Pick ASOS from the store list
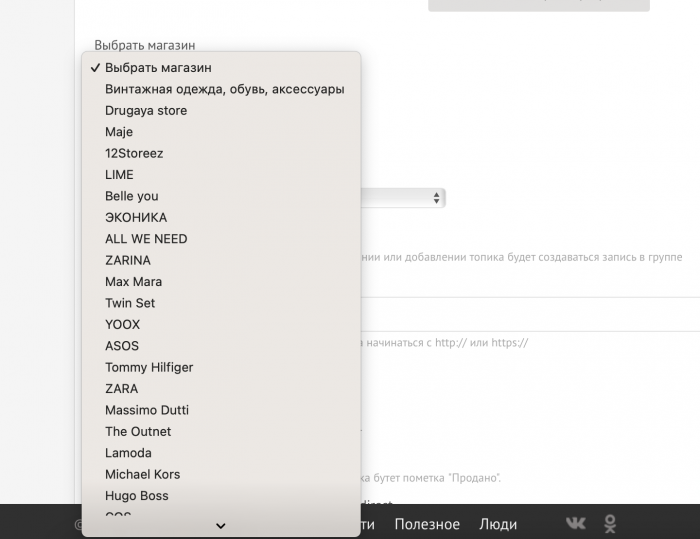 [x=221, y=346]
